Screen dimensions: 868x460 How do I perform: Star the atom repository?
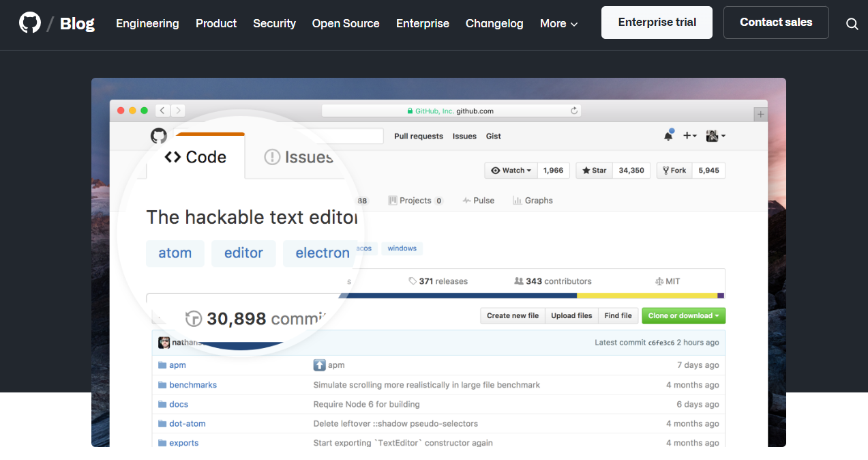593,170
